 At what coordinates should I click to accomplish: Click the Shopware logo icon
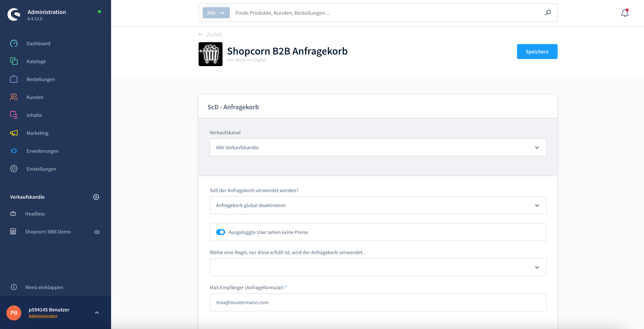point(14,15)
